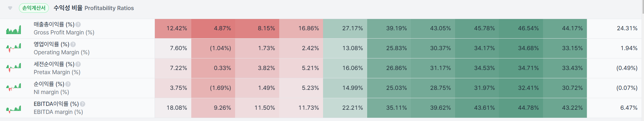The image size is (644, 121).
Task: Select the Operating Margin row label
Action: click(61, 52)
